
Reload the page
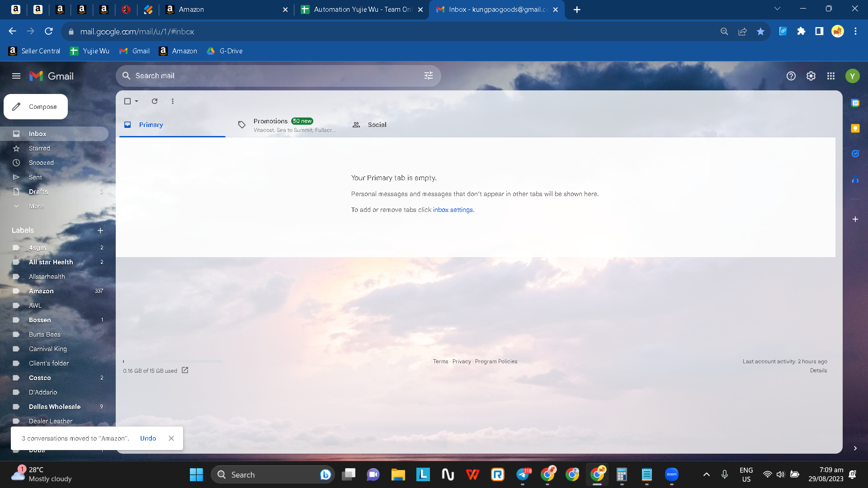click(49, 31)
